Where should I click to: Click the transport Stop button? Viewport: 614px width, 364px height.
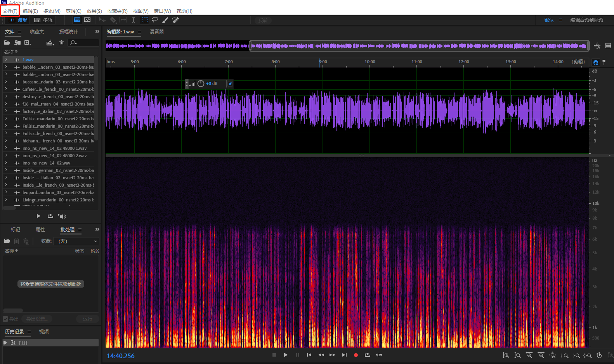274,355
